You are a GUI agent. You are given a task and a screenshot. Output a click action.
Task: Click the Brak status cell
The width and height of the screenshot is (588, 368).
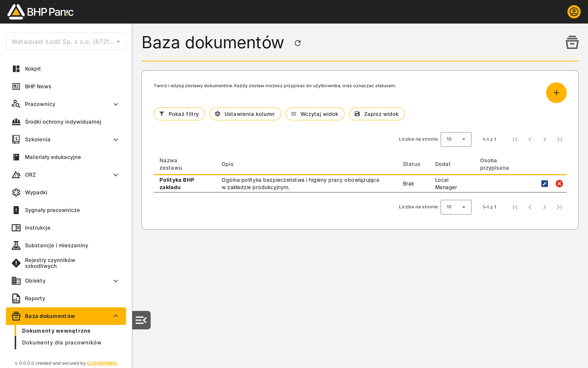click(408, 184)
